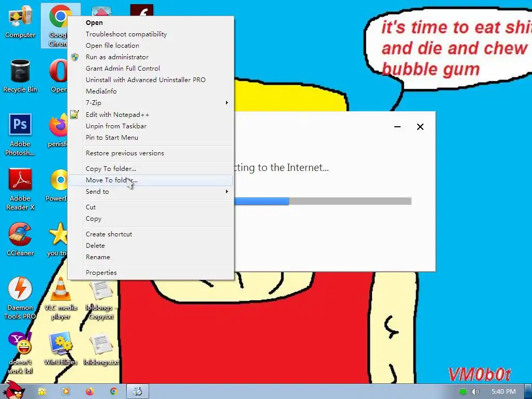Choose Move To folder...

coord(151,180)
